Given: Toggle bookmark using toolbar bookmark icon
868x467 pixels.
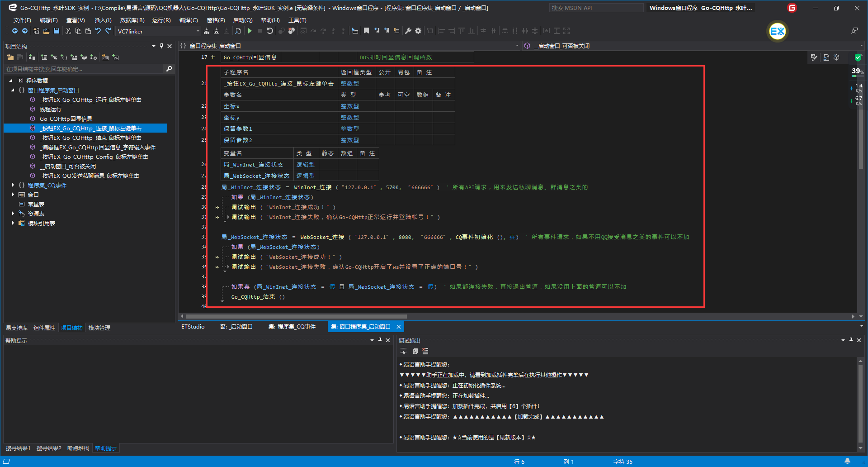Looking at the screenshot, I should click(367, 31).
